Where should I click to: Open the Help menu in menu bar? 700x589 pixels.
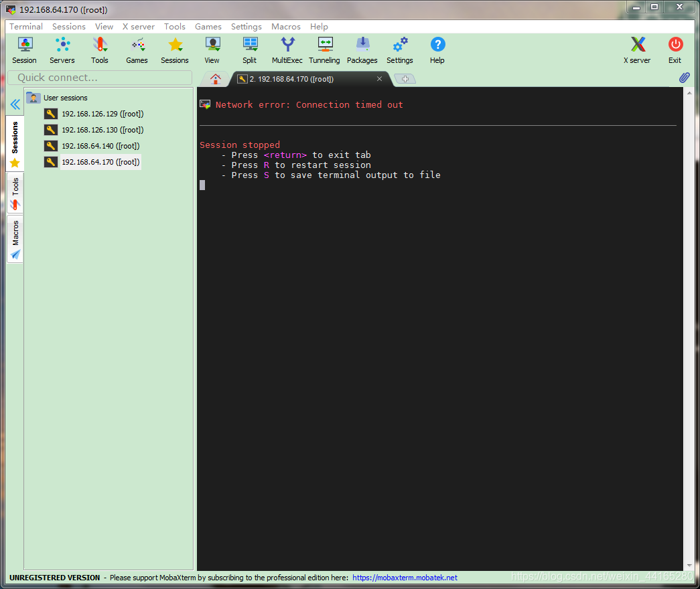(319, 26)
